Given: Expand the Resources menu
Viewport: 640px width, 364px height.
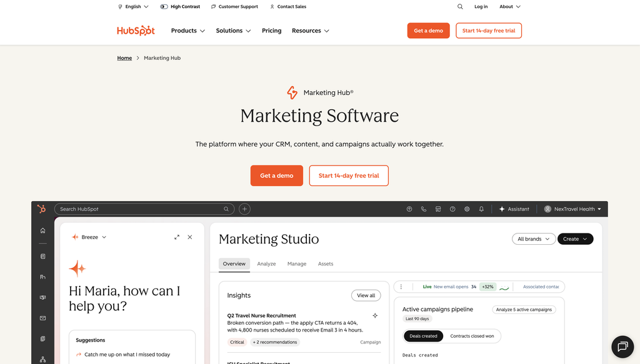Looking at the screenshot, I should click(x=310, y=31).
